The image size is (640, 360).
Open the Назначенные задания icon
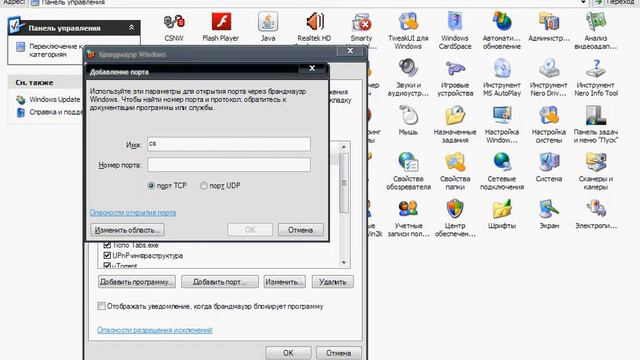455,116
